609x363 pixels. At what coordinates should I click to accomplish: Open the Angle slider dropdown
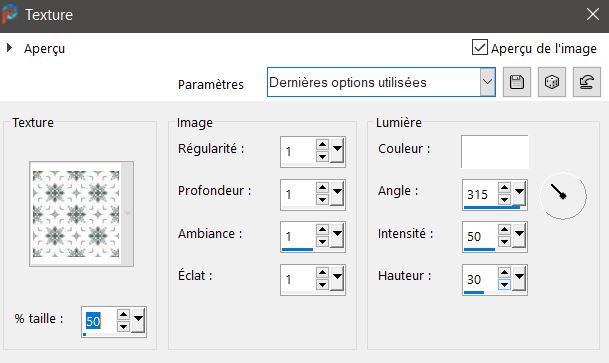pyautogui.click(x=519, y=193)
